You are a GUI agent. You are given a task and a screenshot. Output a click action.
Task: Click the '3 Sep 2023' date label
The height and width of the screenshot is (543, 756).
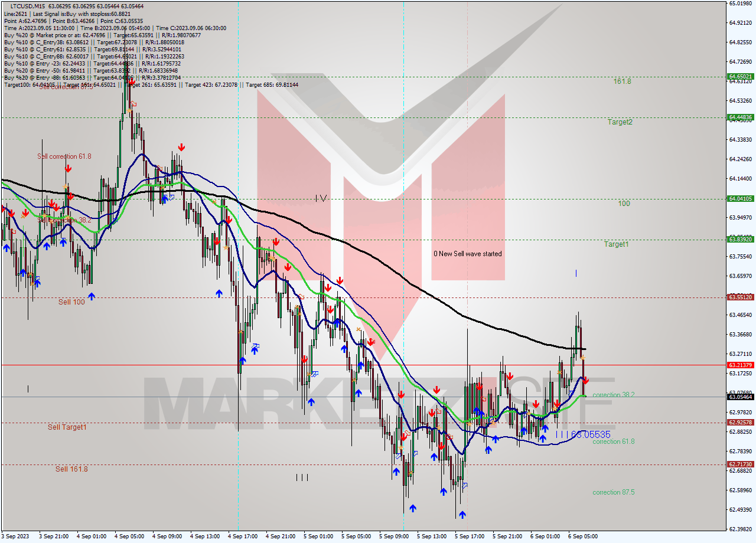click(x=15, y=537)
